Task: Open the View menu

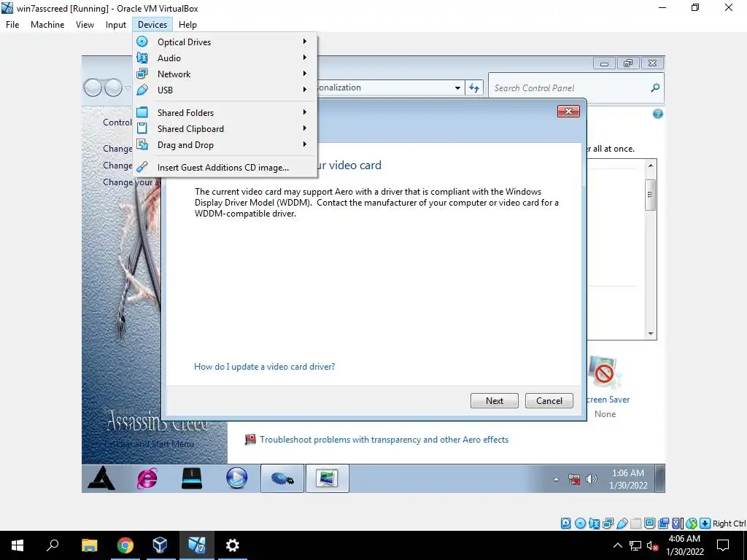Action: 85,25
